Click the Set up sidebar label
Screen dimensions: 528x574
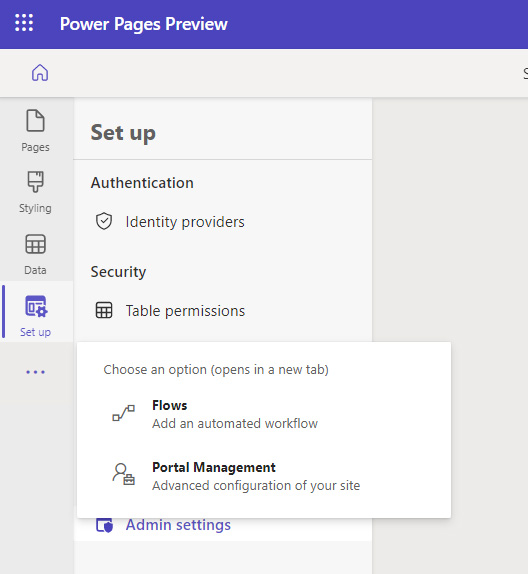tap(36, 332)
